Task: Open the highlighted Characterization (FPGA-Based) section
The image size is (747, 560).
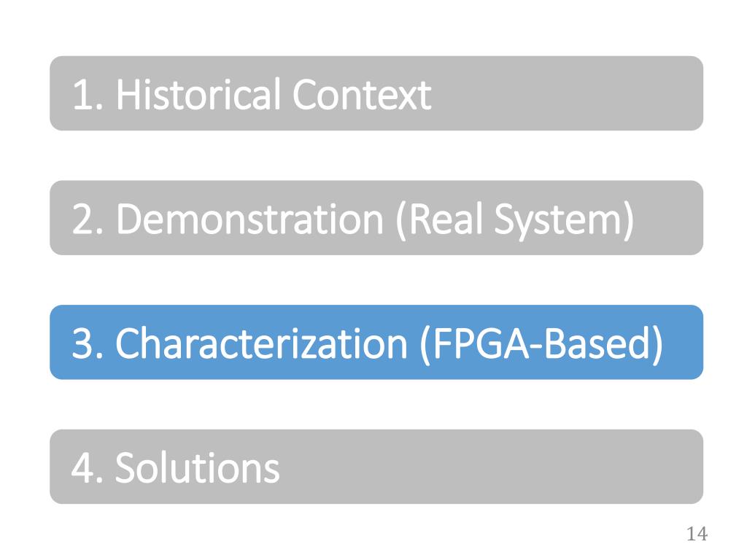Action: point(376,343)
